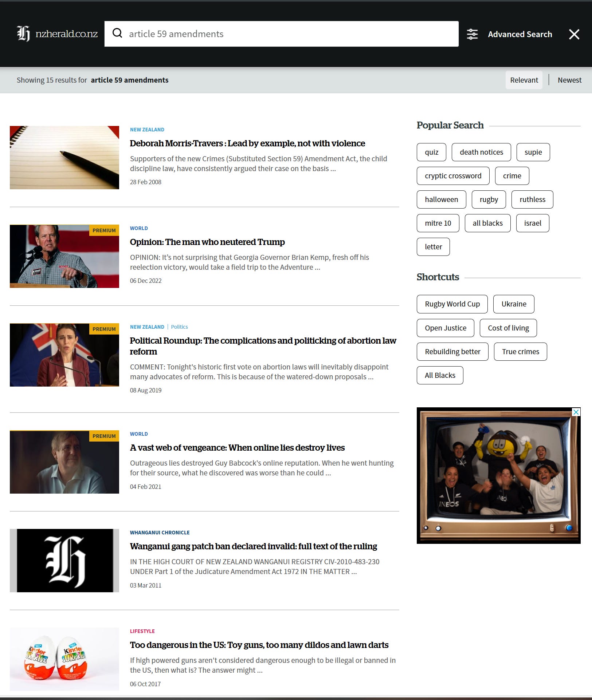Open Wanganui gang patch ban ruling article
The width and height of the screenshot is (592, 700).
coord(253,546)
